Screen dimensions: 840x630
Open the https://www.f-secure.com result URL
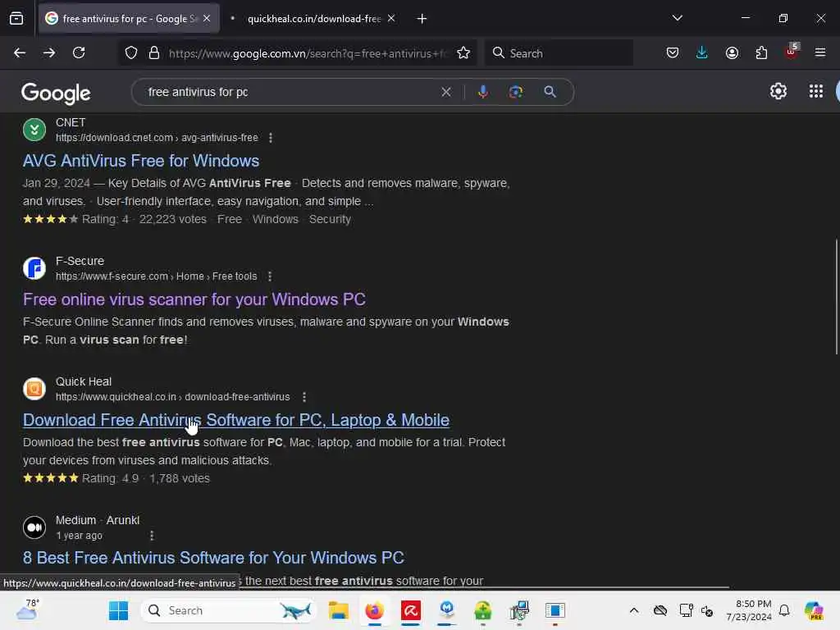(157, 276)
